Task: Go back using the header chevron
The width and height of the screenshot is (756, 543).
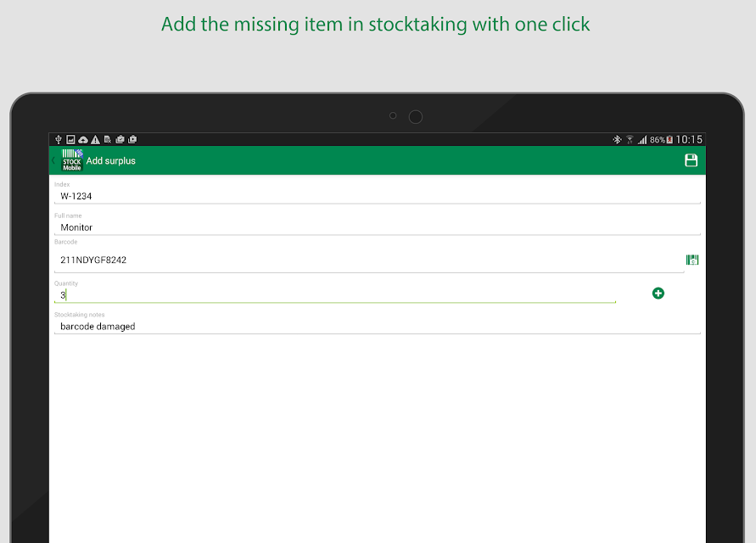Action: pos(53,160)
